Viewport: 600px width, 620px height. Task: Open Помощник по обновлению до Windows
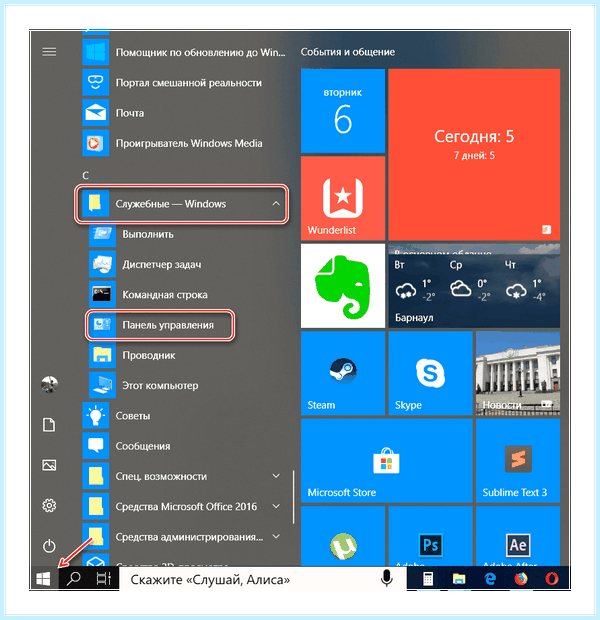184,53
